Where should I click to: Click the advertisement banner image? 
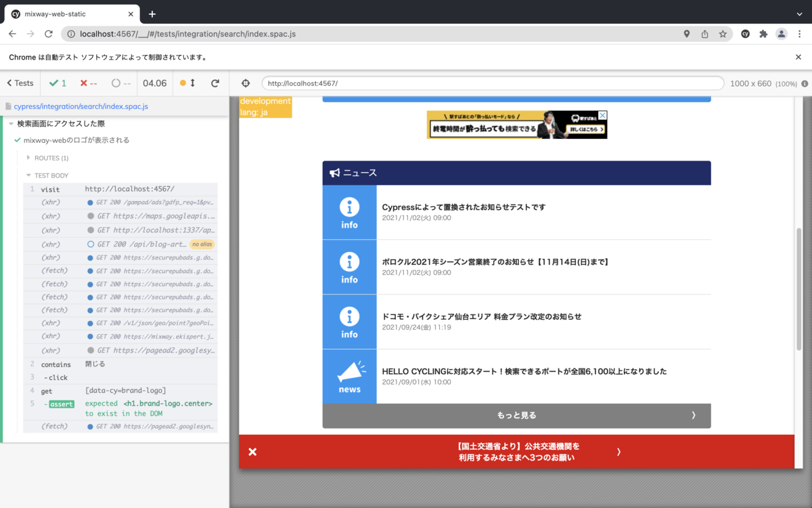pos(516,125)
